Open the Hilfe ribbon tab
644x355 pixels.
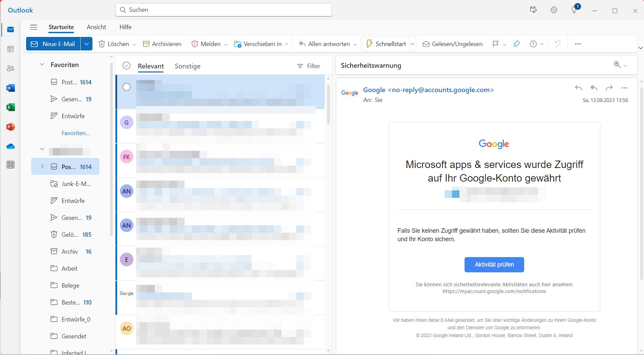(125, 27)
